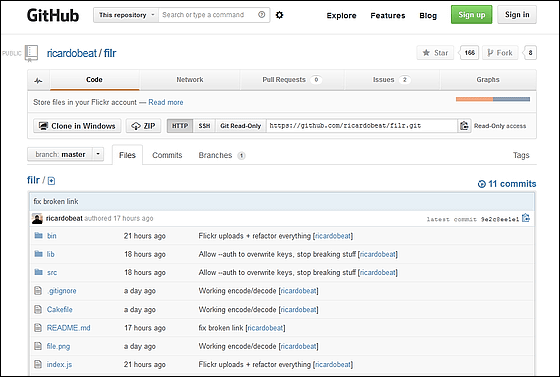This screenshot has height=377, width=560.
Task: Click the index.js file icon
Action: click(38, 364)
